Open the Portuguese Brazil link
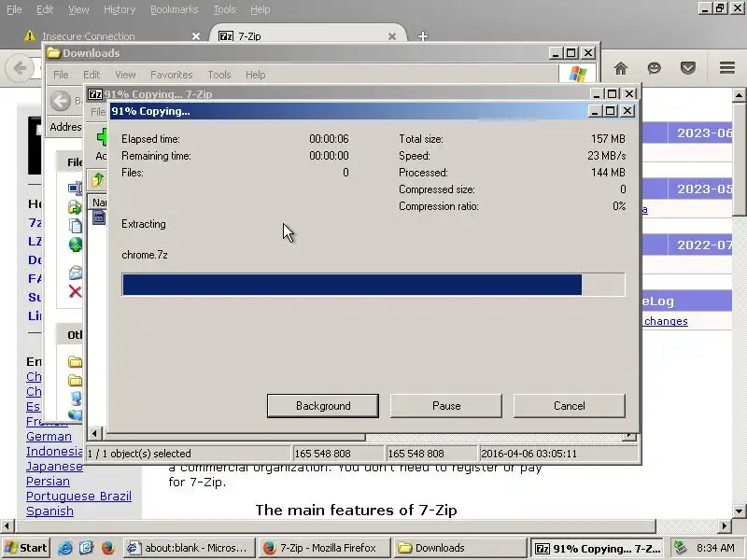Viewport: 747px width, 560px height. pos(78,497)
